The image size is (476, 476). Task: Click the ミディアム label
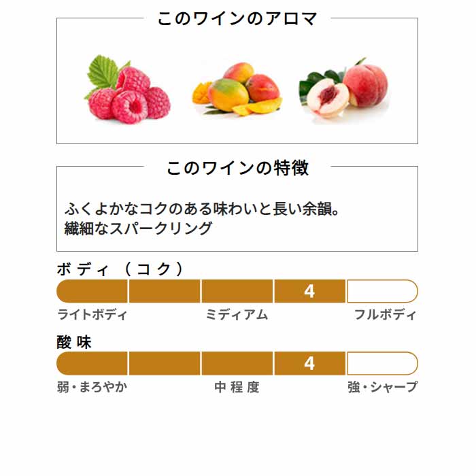point(237,314)
